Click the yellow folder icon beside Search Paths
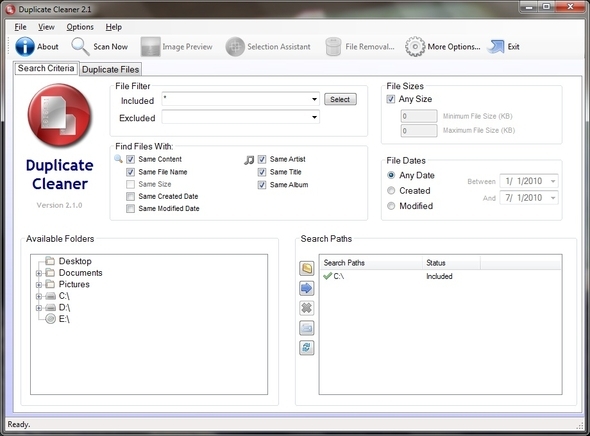 306,268
